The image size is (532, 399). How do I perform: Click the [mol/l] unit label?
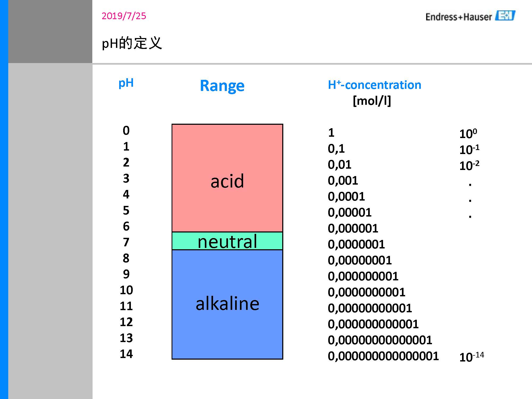tap(372, 101)
